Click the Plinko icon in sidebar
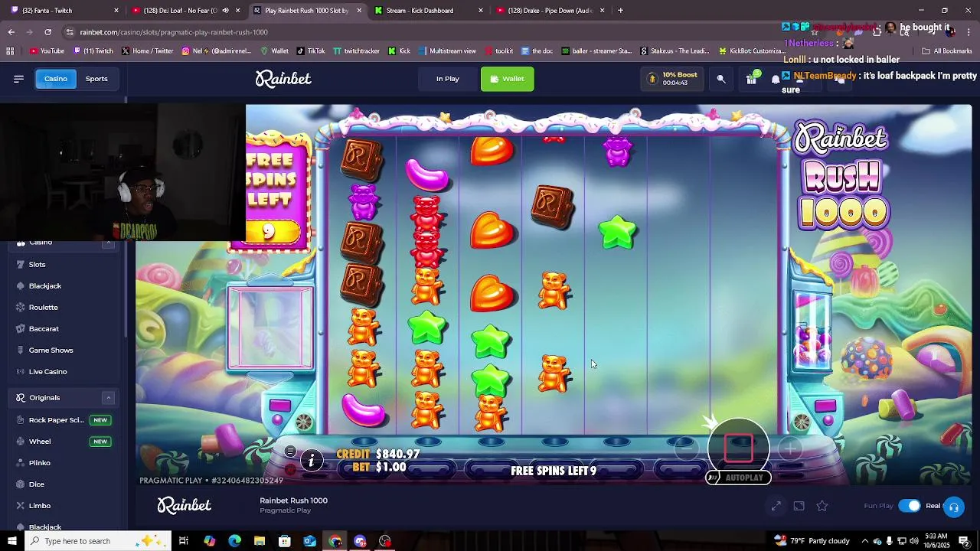This screenshot has height=551, width=980. click(x=21, y=462)
